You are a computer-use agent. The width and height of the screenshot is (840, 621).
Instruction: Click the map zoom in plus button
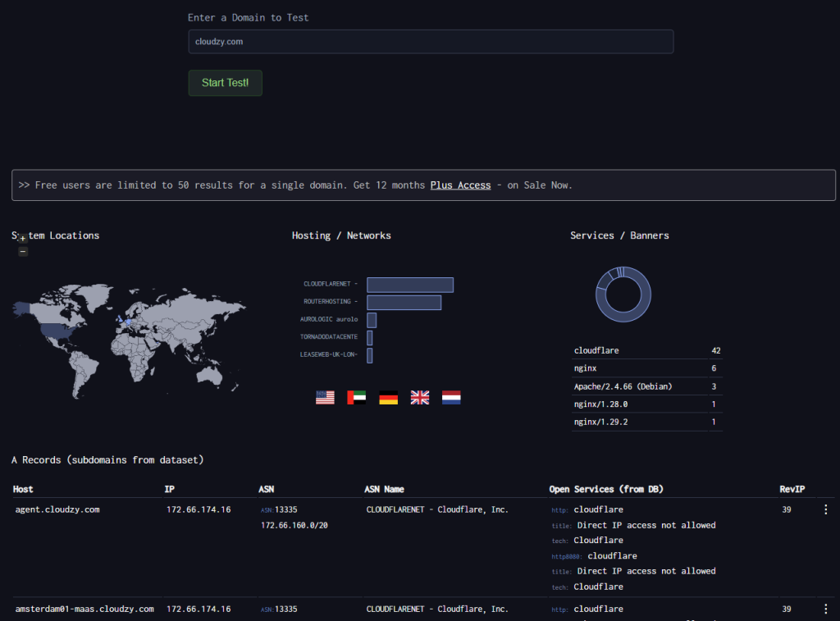click(x=23, y=237)
